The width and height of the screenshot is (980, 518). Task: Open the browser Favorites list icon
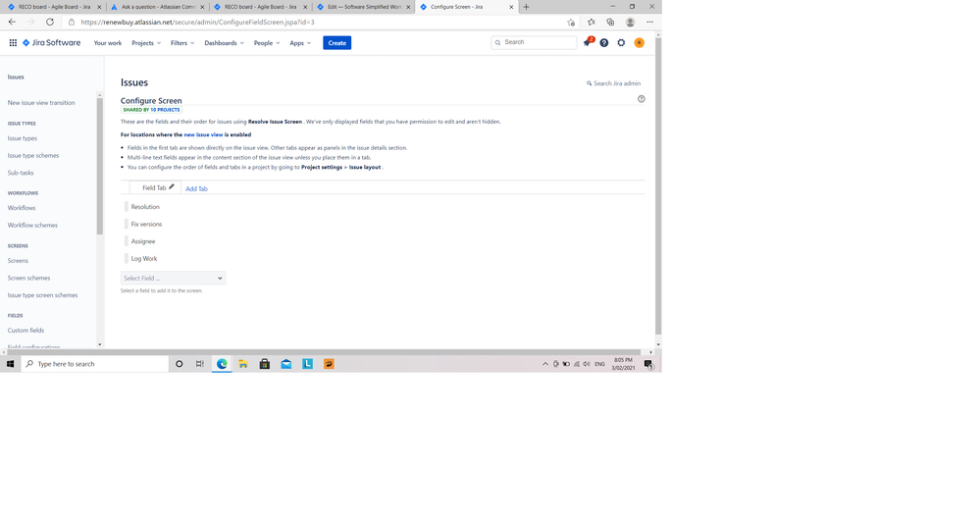tap(592, 22)
